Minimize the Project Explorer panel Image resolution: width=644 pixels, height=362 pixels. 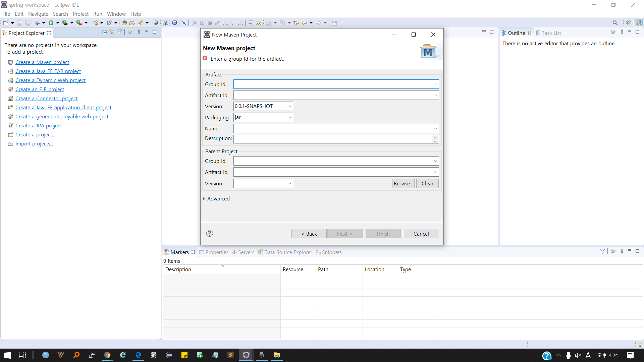pos(147,32)
